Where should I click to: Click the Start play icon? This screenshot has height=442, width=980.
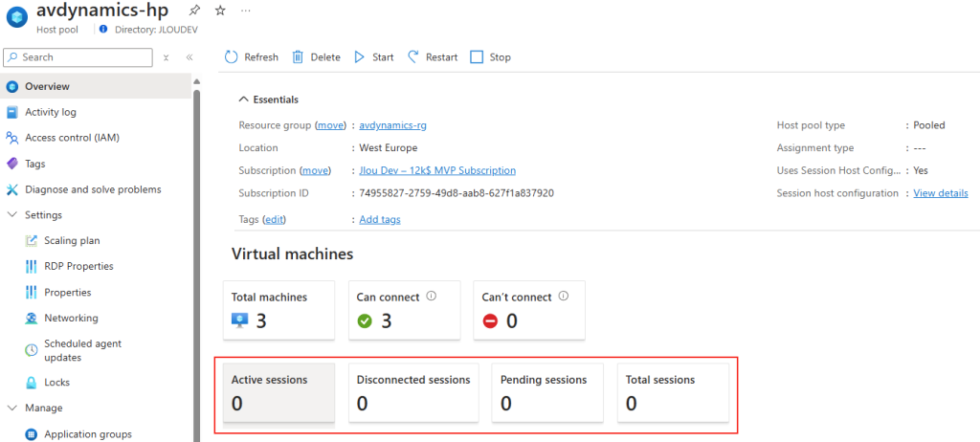pyautogui.click(x=360, y=56)
